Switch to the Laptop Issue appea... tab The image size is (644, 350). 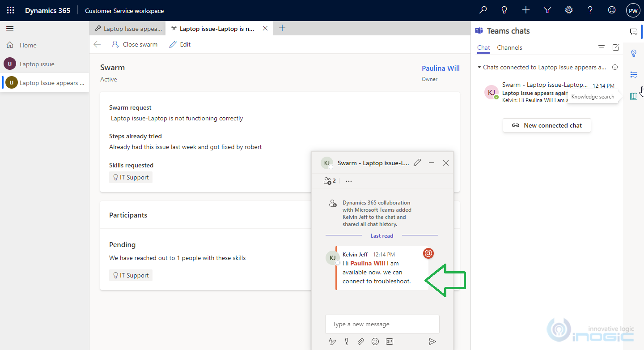(x=128, y=29)
